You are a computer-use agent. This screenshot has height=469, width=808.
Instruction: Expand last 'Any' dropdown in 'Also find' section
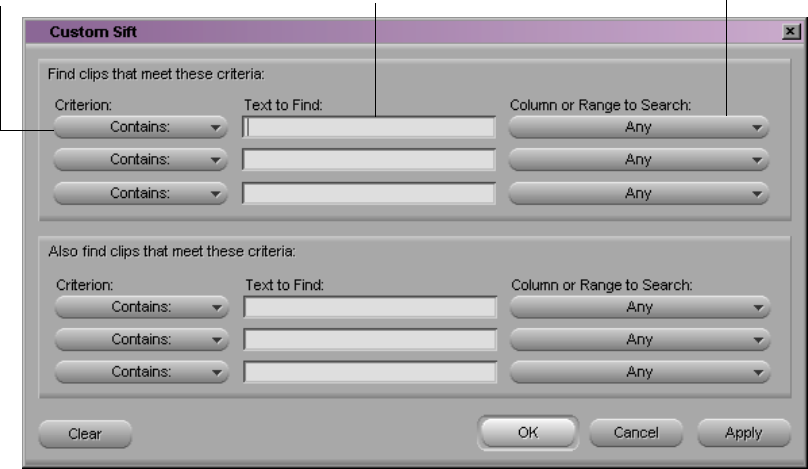(639, 372)
